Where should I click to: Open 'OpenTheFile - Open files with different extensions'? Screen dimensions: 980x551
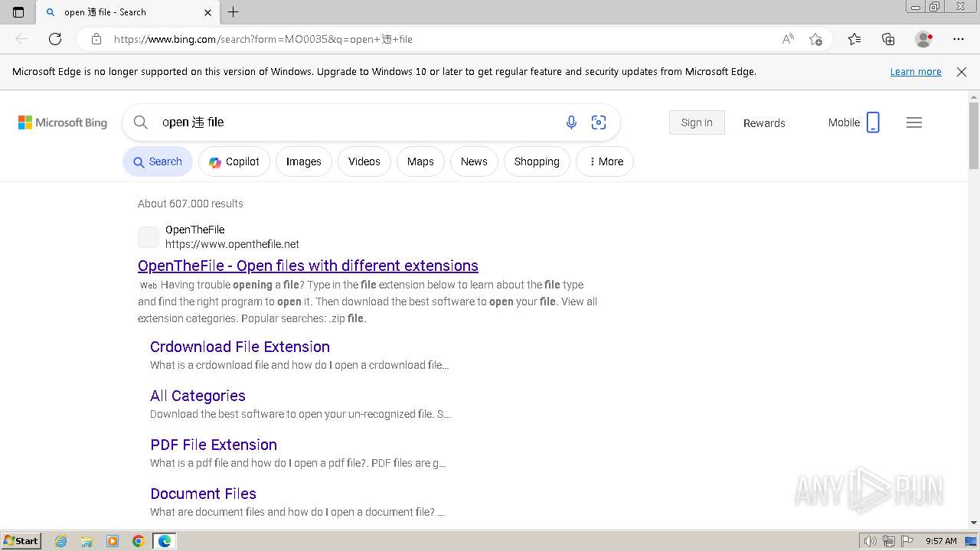tap(308, 266)
